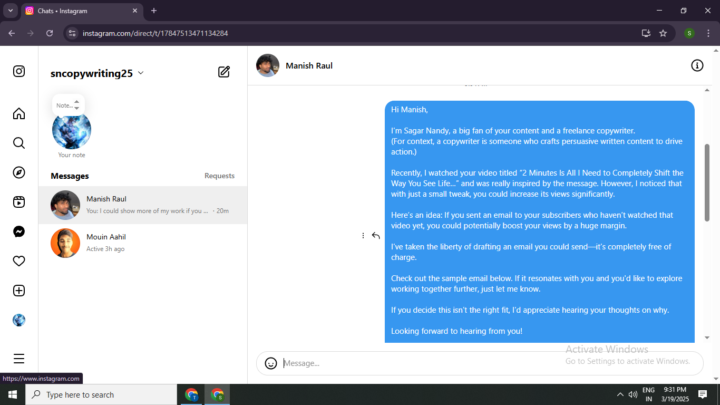Screen dimensions: 720x405
Task: Expand the tab search dropdown arrow
Action: (x=10, y=11)
